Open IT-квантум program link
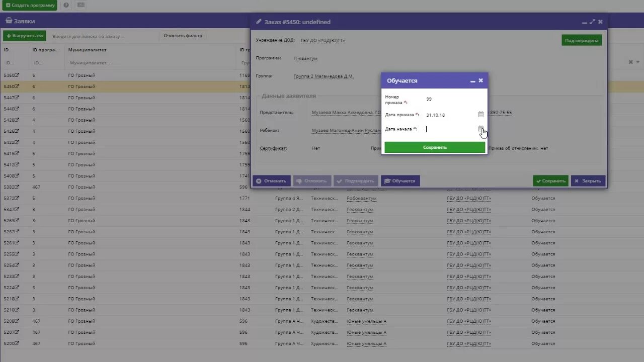 (305, 58)
